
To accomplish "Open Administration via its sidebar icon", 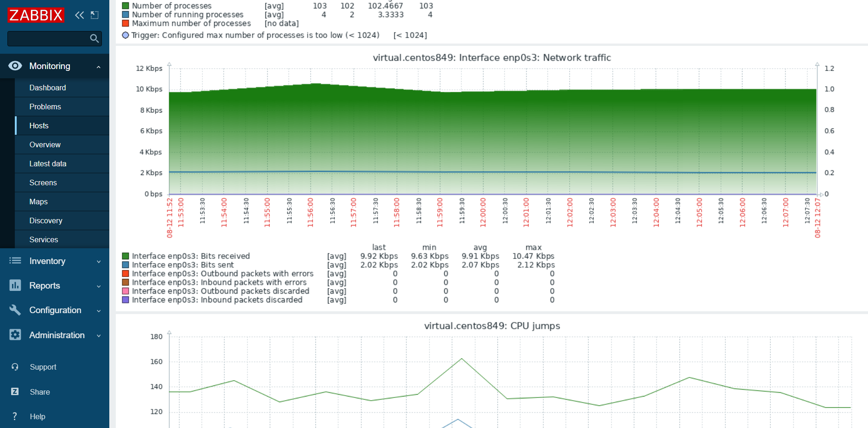I will (15, 335).
